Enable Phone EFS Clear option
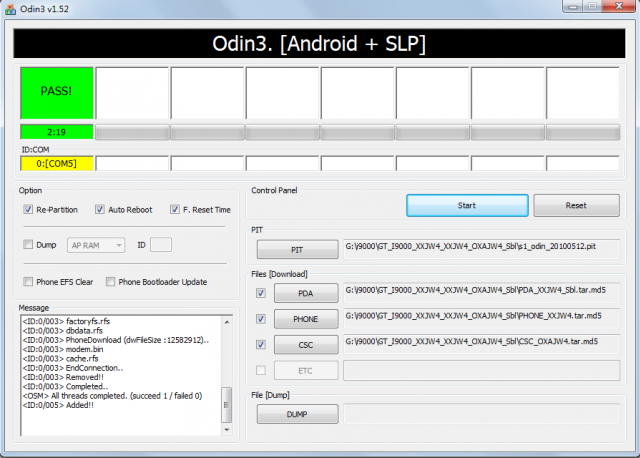This screenshot has height=458, width=640. click(x=28, y=282)
